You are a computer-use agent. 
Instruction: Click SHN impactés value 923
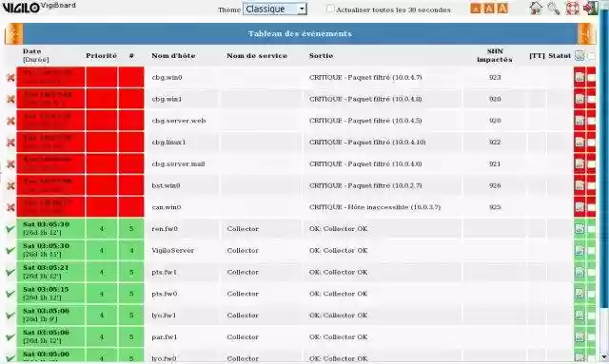(x=495, y=77)
